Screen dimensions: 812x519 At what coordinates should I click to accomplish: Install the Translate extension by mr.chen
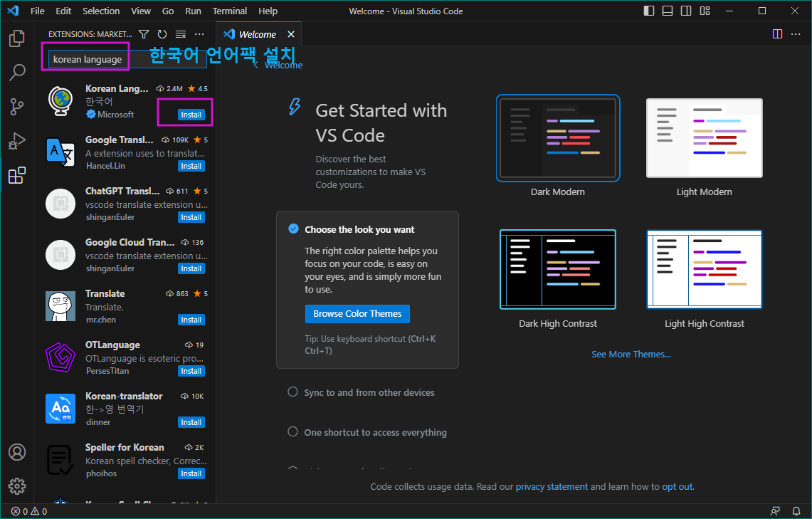tap(191, 320)
